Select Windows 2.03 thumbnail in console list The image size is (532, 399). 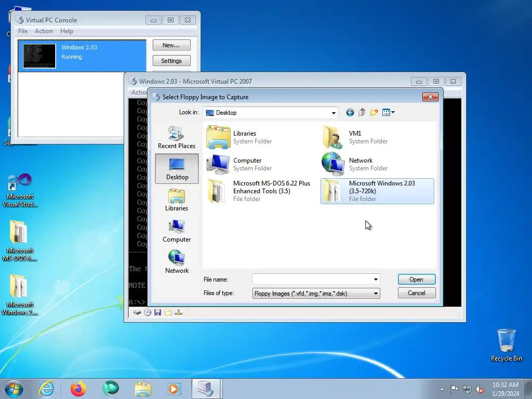(x=39, y=56)
